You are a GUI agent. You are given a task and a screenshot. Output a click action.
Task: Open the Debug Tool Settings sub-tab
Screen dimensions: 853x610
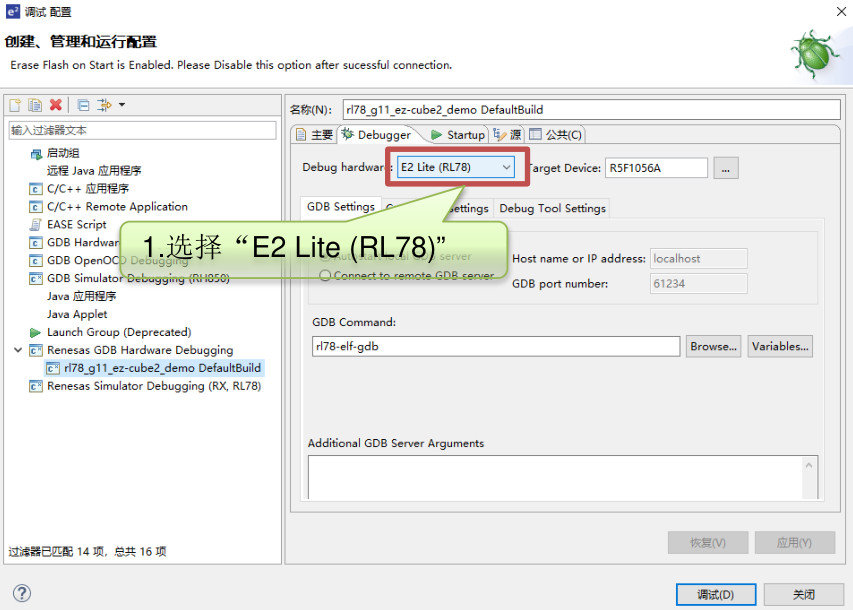pyautogui.click(x=552, y=208)
